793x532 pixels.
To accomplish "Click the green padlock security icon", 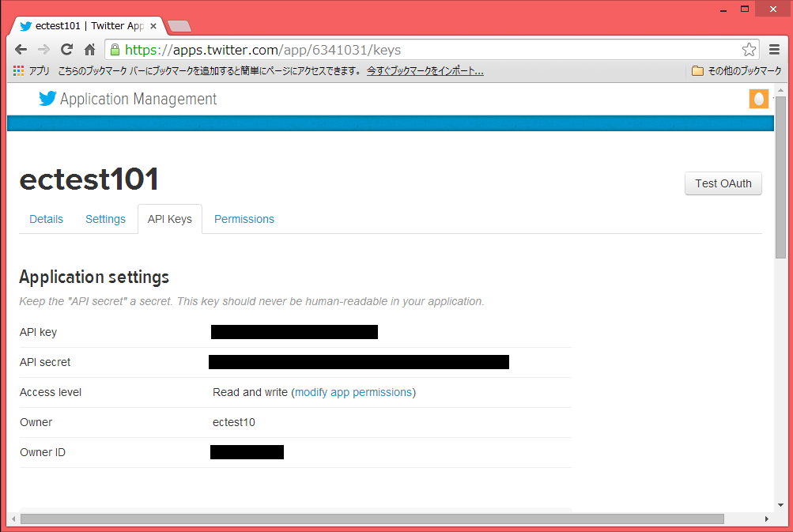I will pyautogui.click(x=115, y=50).
